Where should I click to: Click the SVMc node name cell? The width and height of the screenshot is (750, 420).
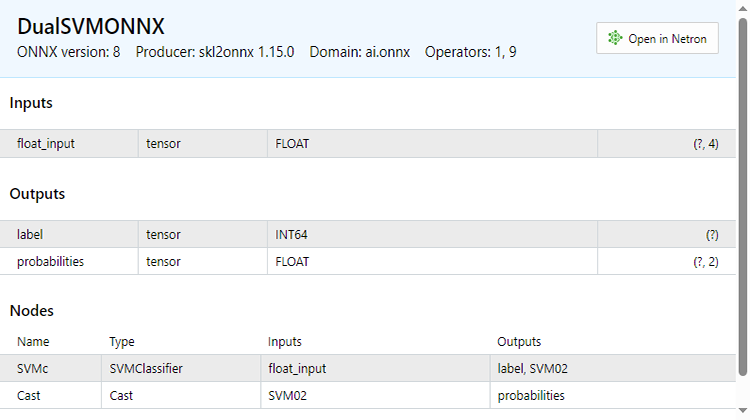51,368
